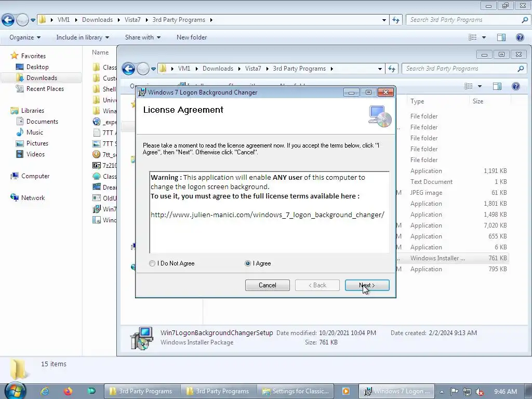Open Favorites in navigation pane
This screenshot has height=399, width=532.
coord(33,56)
